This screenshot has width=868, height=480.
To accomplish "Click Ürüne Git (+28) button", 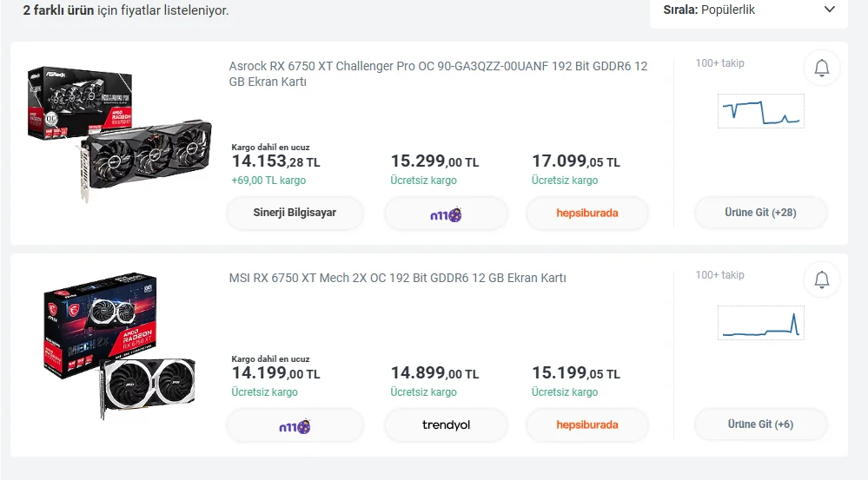I will pos(760,213).
